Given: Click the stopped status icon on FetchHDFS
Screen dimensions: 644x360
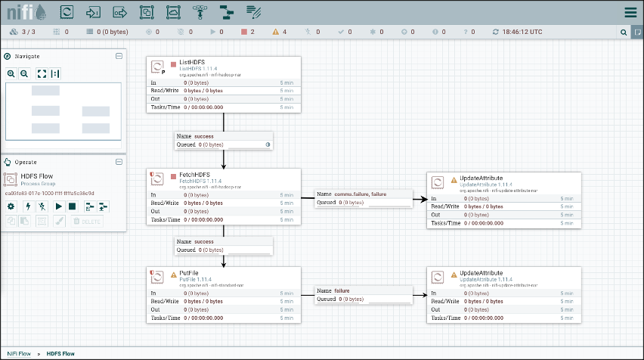Looking at the screenshot, I should click(173, 177).
